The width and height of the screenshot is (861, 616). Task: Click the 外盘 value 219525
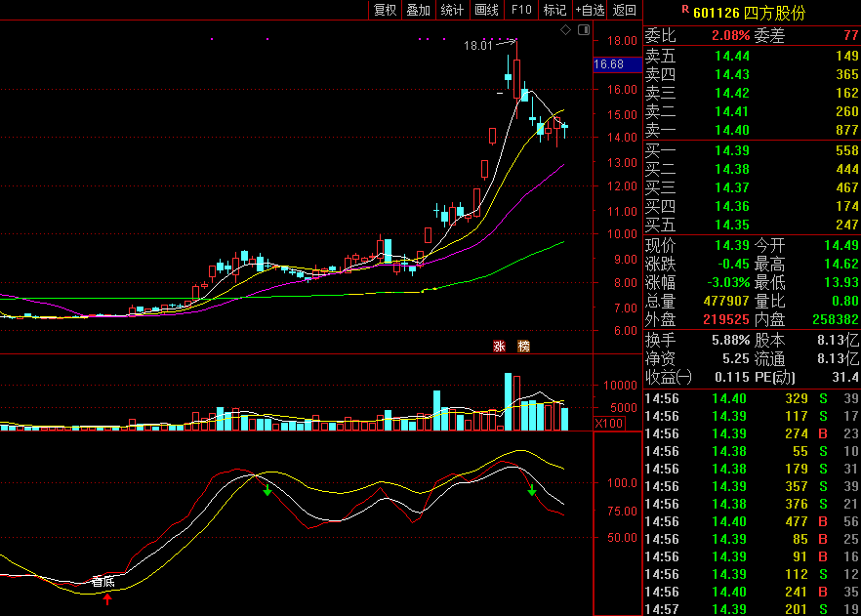pyautogui.click(x=726, y=319)
